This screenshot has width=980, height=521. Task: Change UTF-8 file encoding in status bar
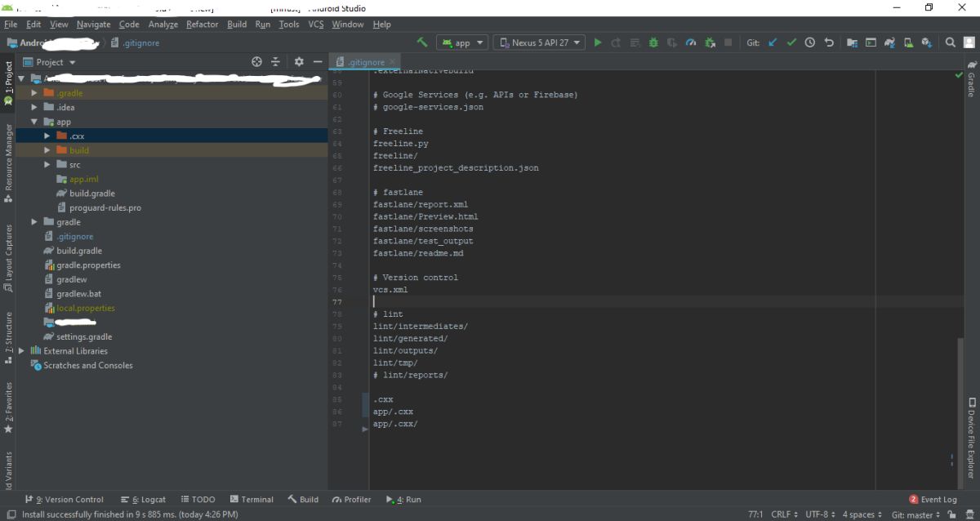(x=820, y=514)
